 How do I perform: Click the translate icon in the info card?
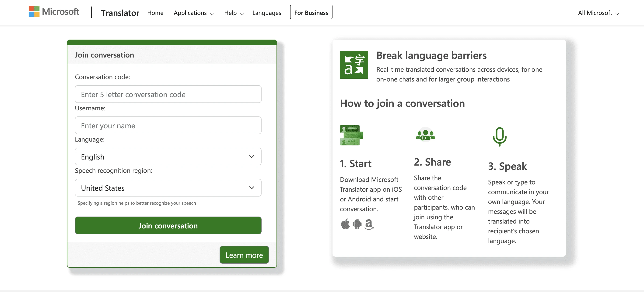click(354, 65)
